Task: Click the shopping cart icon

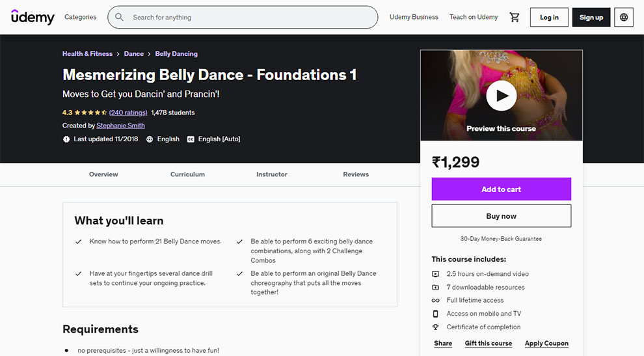Action: tap(515, 18)
